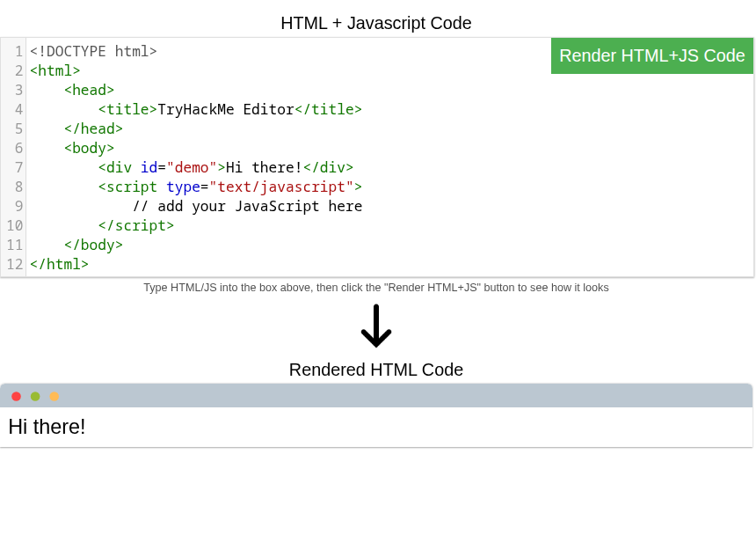Click the red dot in rendered window bar

pyautogui.click(x=16, y=397)
